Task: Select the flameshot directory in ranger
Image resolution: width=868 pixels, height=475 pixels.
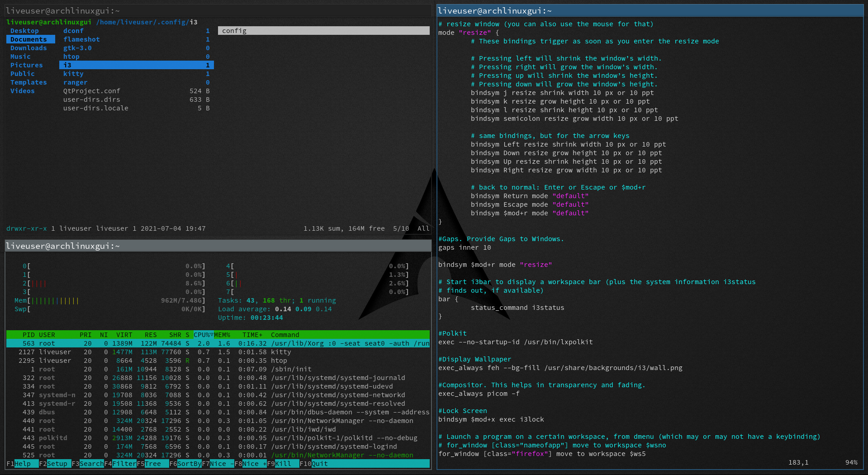Action: 136,39
